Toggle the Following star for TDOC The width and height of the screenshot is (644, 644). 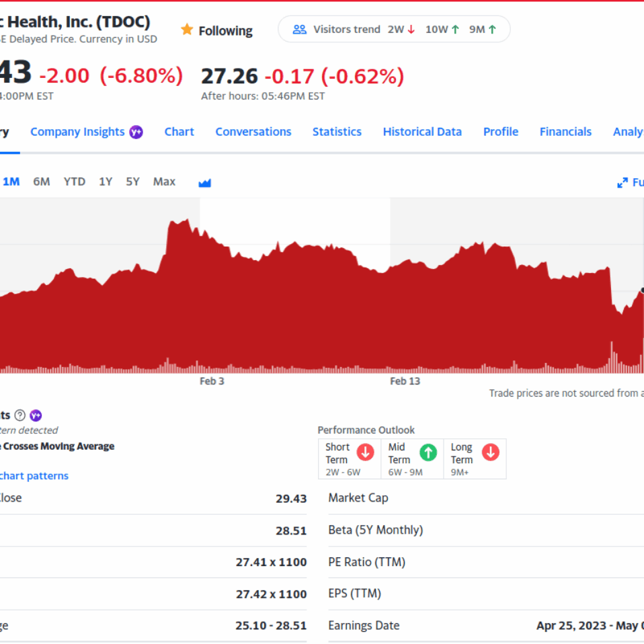(x=187, y=30)
